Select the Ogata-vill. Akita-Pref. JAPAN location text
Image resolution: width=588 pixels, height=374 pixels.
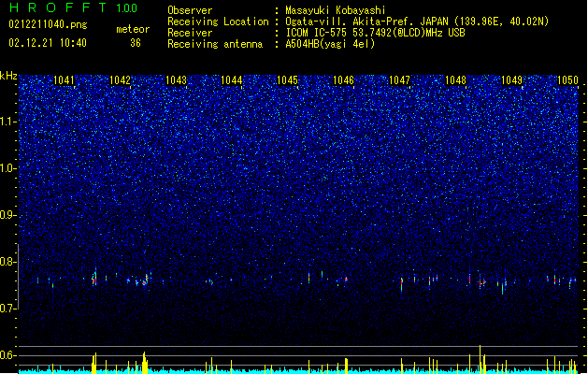click(417, 22)
